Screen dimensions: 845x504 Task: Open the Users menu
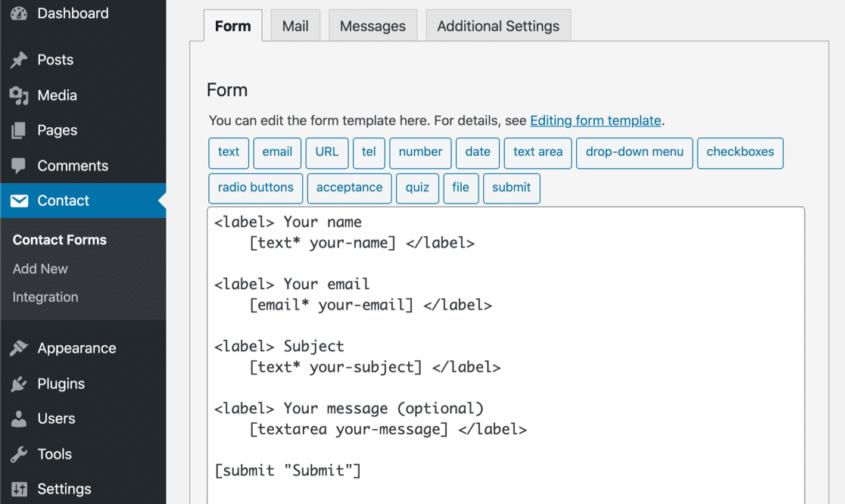[x=56, y=419]
